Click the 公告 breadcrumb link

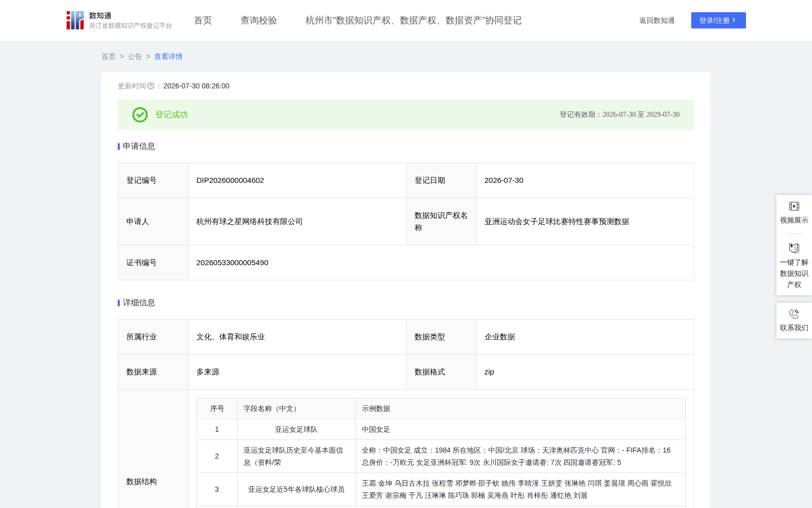click(135, 56)
